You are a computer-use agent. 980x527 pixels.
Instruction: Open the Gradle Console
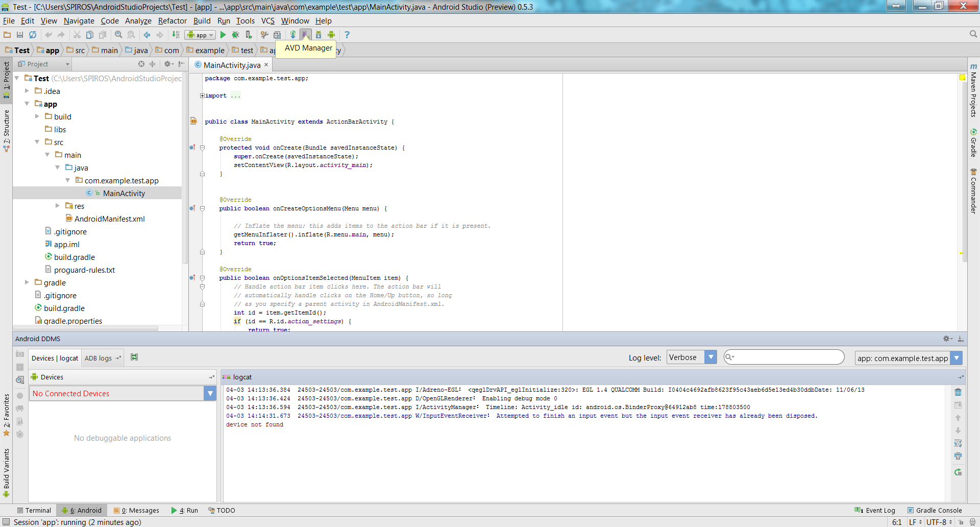pos(934,510)
